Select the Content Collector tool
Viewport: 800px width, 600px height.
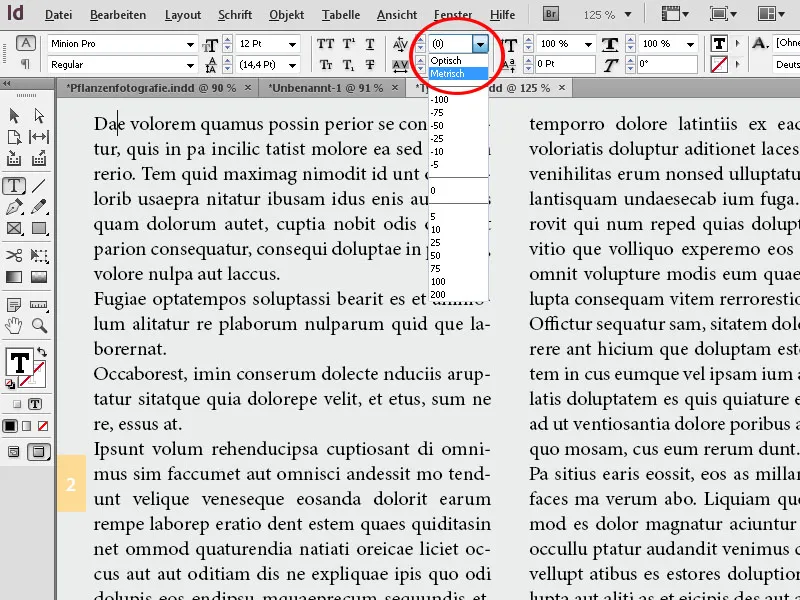14,160
